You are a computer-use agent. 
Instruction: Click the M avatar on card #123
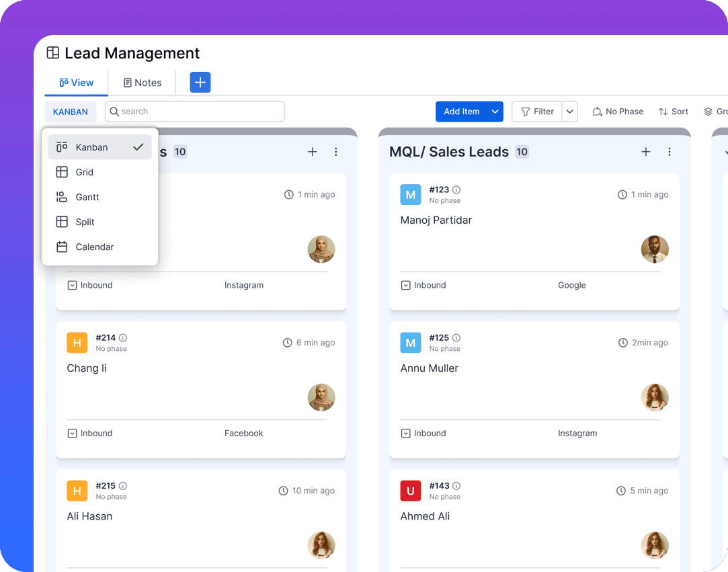click(411, 194)
